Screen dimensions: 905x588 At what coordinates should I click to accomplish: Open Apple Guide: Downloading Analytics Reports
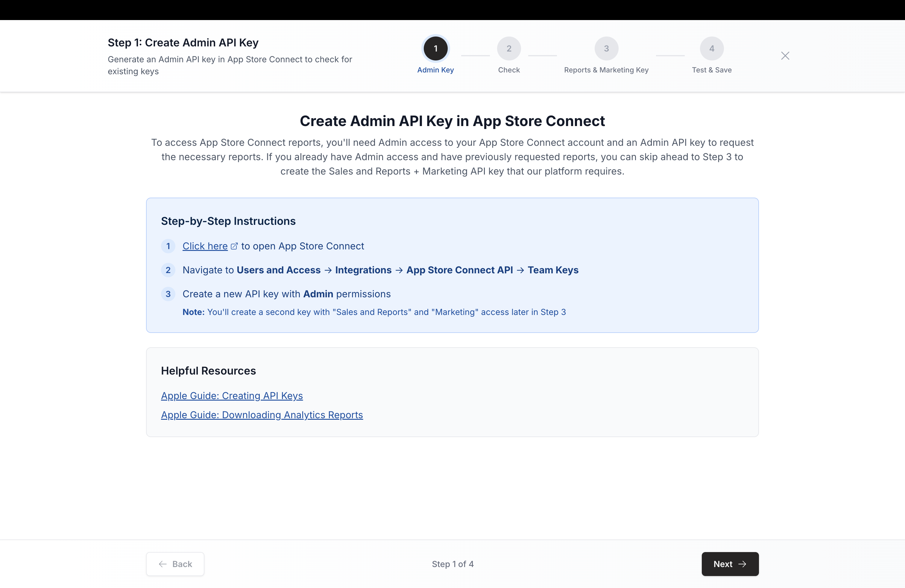(x=262, y=415)
